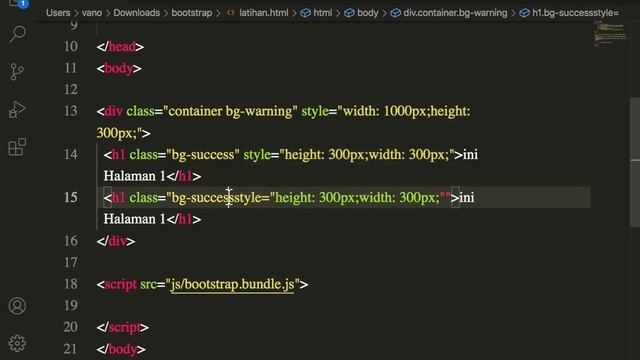Click the closing head tag on line 10
640x360 pixels.
coord(120,47)
